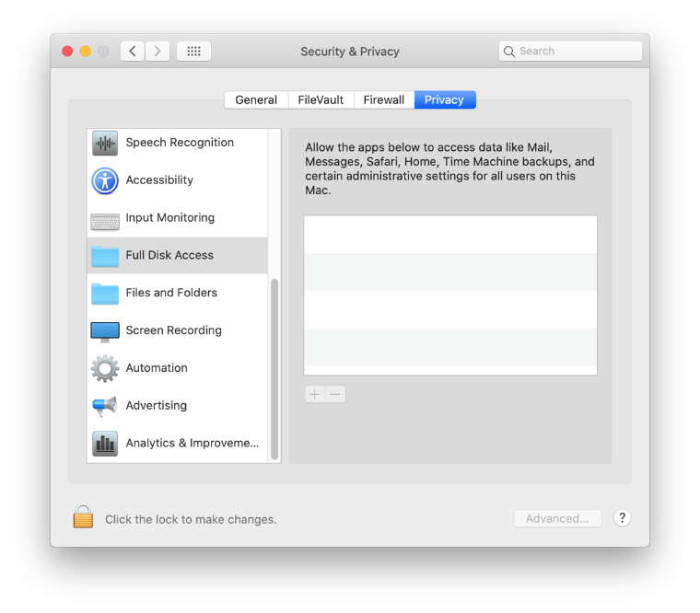Click the Advertising megaphone icon
This screenshot has width=700, height=613.
pos(105,406)
